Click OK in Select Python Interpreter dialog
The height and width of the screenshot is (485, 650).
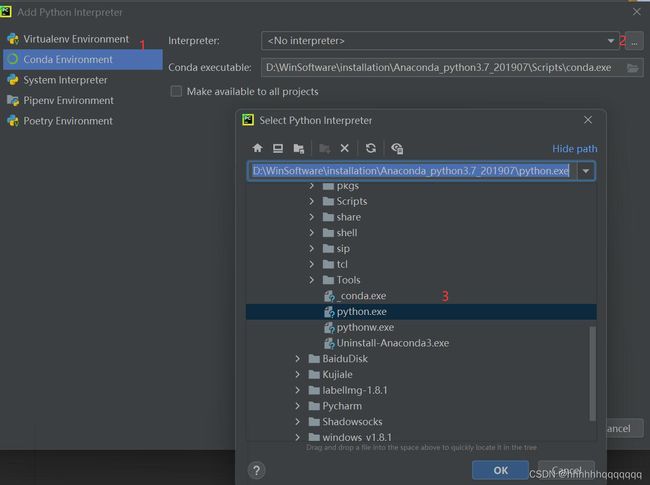(500, 470)
